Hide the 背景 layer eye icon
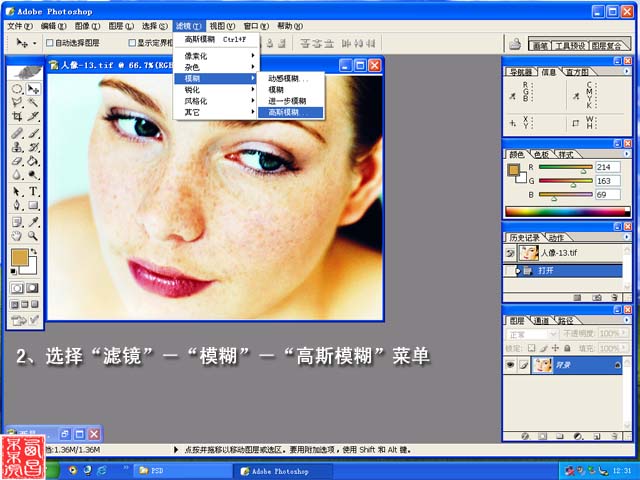This screenshot has height=480, width=640. click(510, 365)
